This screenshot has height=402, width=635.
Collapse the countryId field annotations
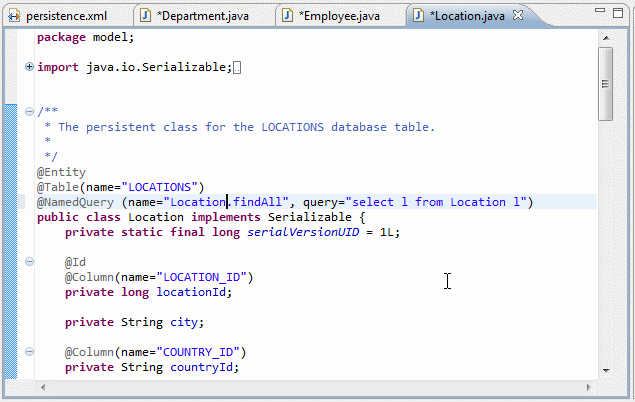coord(29,352)
